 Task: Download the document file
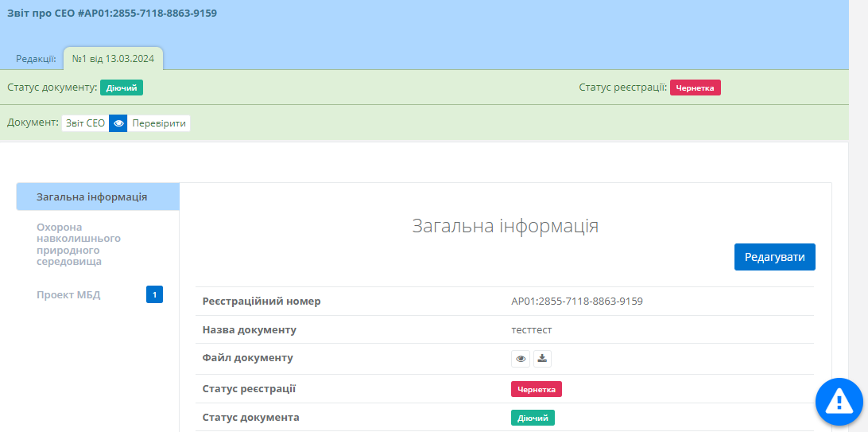point(542,359)
